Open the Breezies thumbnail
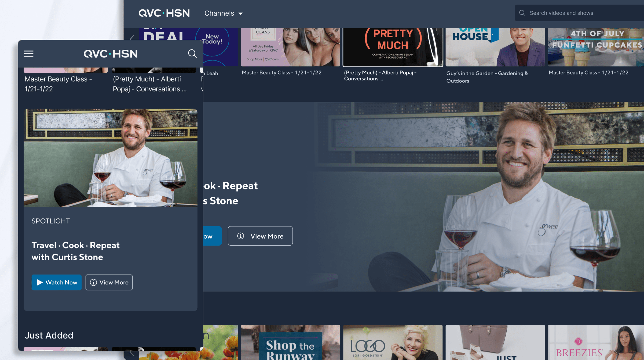Screen dimensions: 644x360 coord(596,342)
